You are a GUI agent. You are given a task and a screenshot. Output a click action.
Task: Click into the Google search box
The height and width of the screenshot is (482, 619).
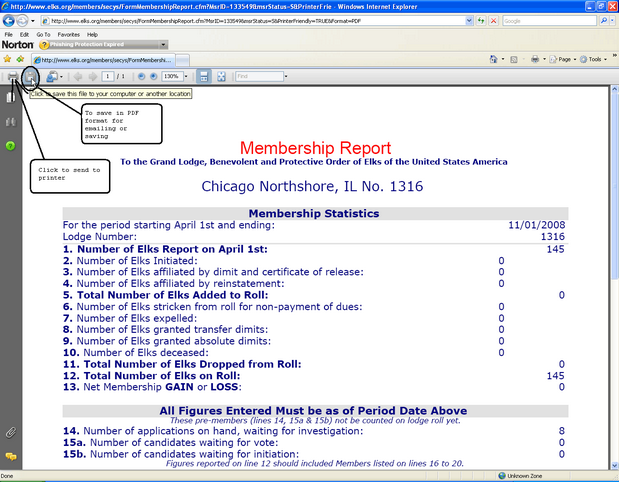coord(549,21)
